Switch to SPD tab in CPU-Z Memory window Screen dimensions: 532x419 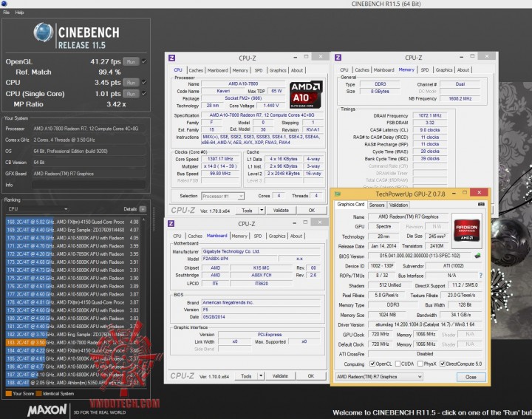coord(425,70)
